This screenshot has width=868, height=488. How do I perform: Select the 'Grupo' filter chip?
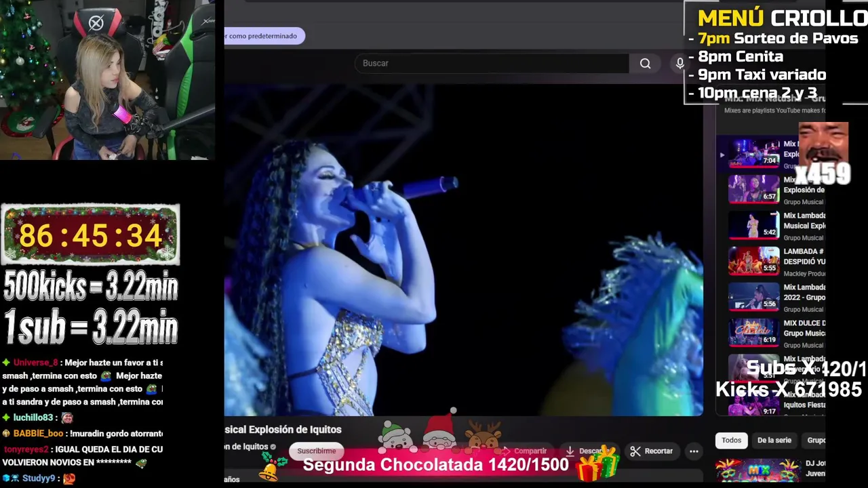(815, 440)
